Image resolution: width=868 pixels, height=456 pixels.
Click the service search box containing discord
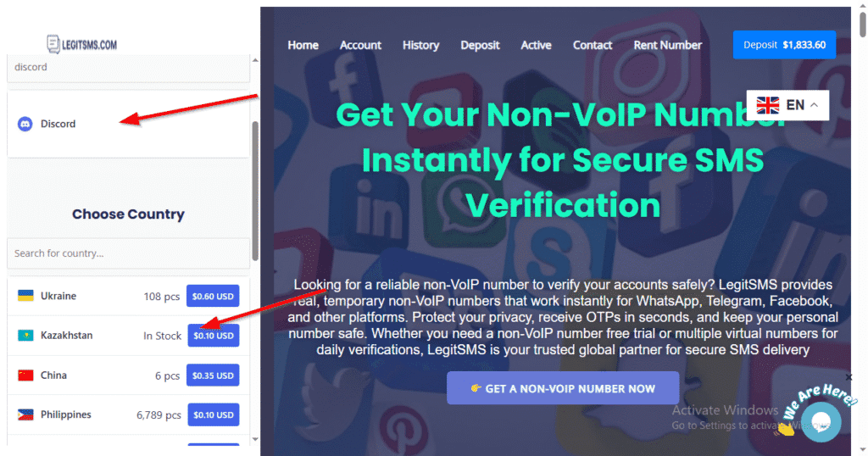[127, 67]
